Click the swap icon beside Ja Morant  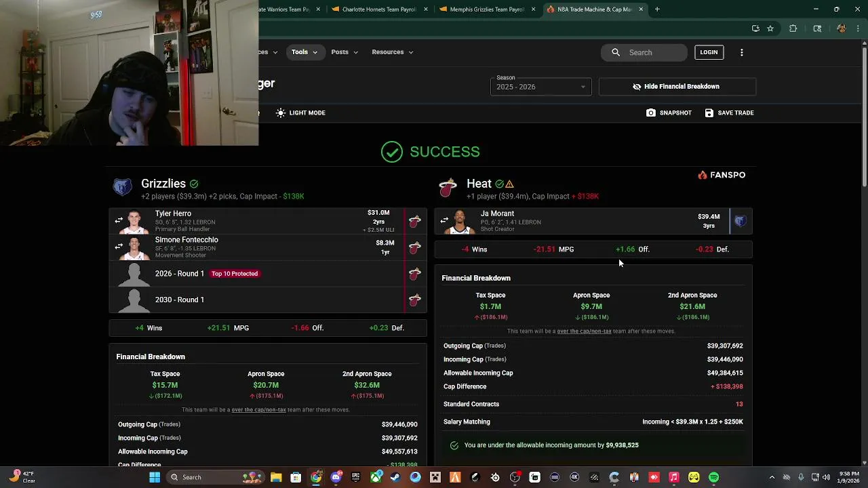coord(444,220)
